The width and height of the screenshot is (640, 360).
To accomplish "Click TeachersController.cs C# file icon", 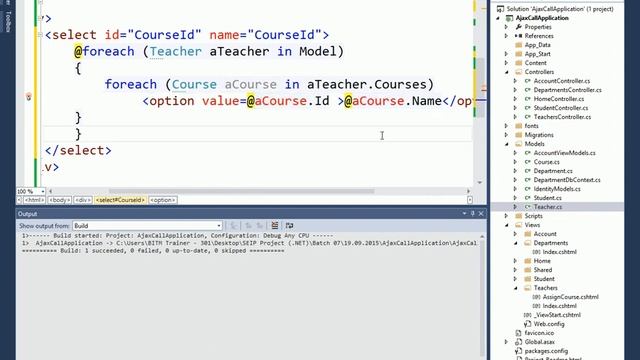I will click(x=527, y=117).
